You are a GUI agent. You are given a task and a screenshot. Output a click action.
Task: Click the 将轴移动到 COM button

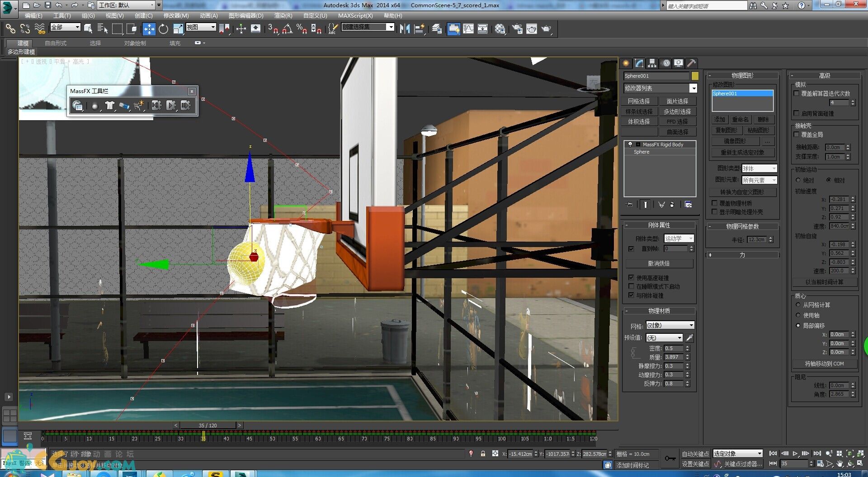click(x=824, y=364)
